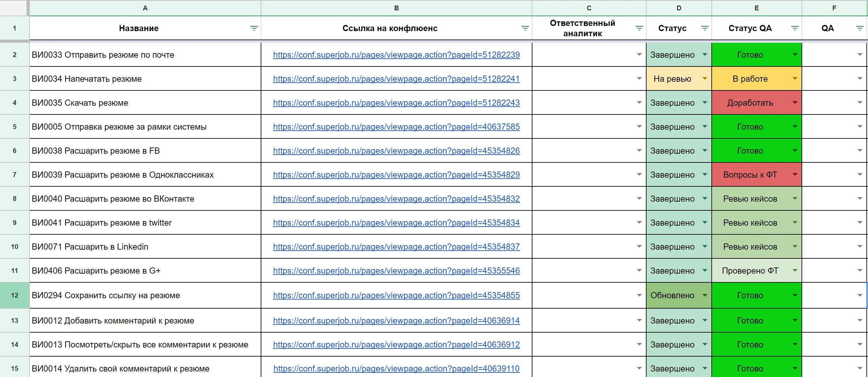
Task: Open confluence link with pageId=51282241
Action: pyautogui.click(x=396, y=79)
